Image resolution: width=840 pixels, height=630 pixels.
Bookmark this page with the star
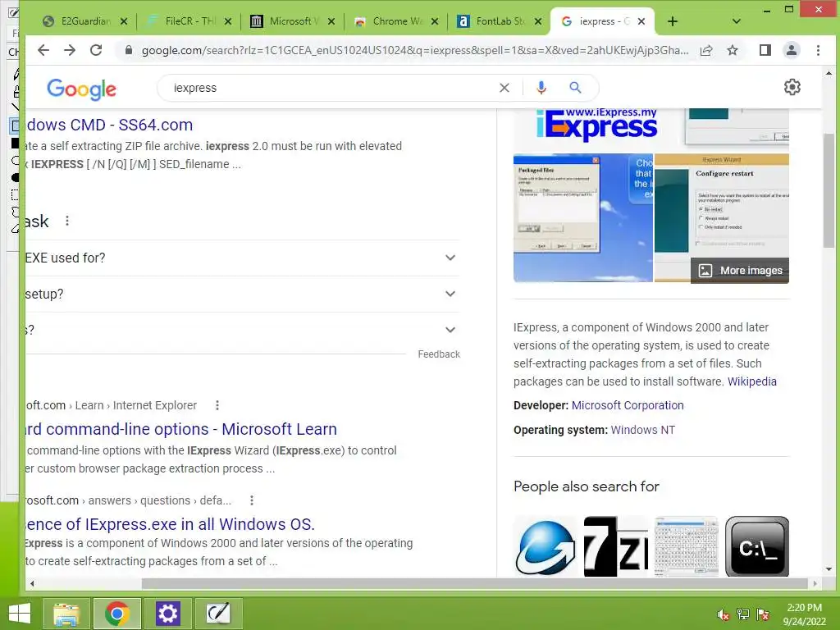[x=733, y=50]
